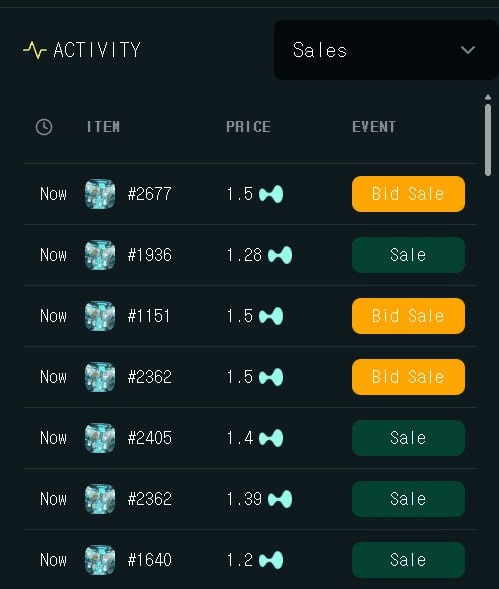Open thumbnail for #2362 priced 1.39
The width and height of the screenshot is (499, 589).
coord(100,499)
